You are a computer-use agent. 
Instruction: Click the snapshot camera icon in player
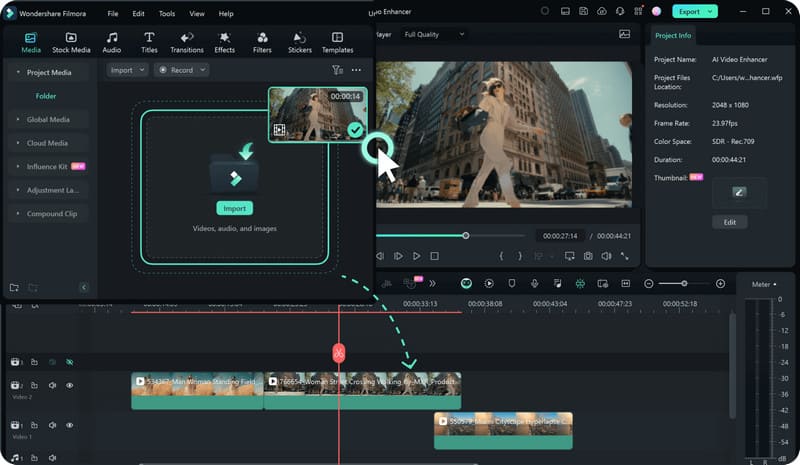click(x=588, y=256)
